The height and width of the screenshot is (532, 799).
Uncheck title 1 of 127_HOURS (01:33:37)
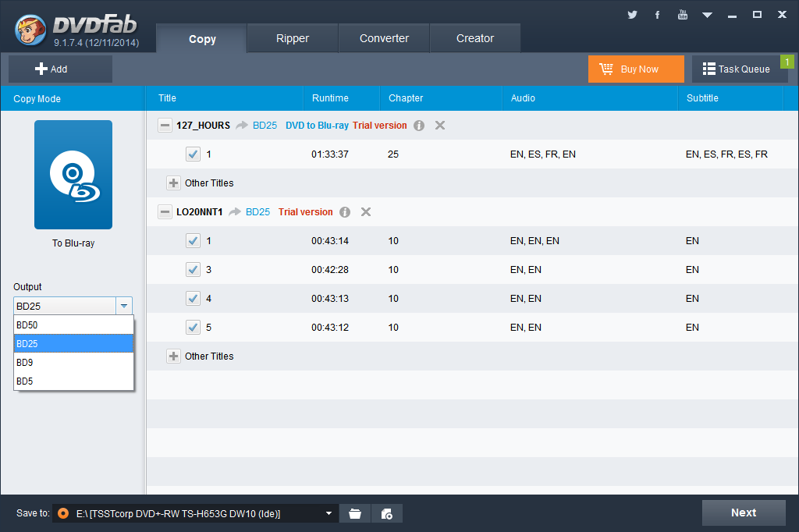tap(194, 154)
